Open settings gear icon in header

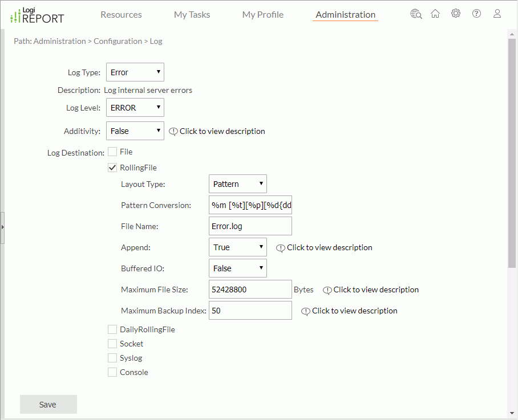tap(455, 14)
